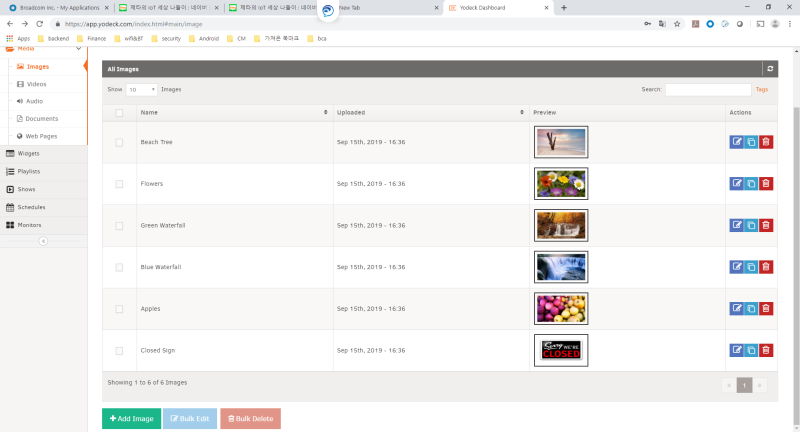Viewport: 800px width, 432px height.
Task: Duplicate the Flowers image
Action: pyautogui.click(x=751, y=184)
